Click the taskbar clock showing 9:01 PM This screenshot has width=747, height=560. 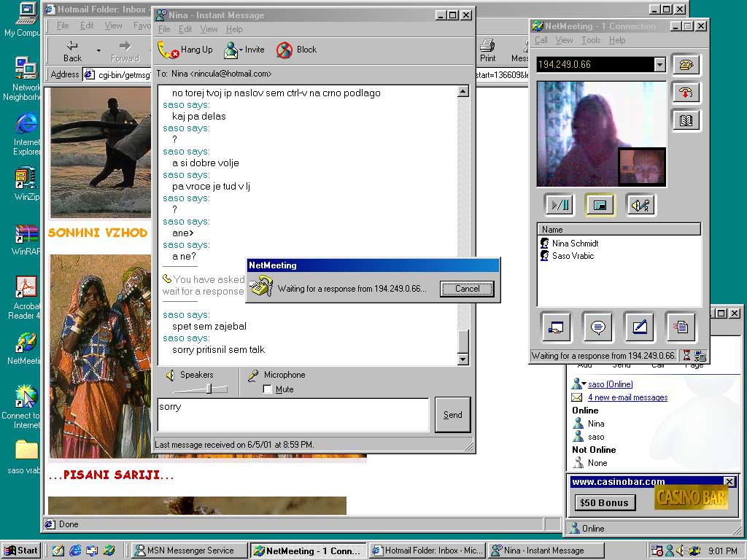coord(723,551)
